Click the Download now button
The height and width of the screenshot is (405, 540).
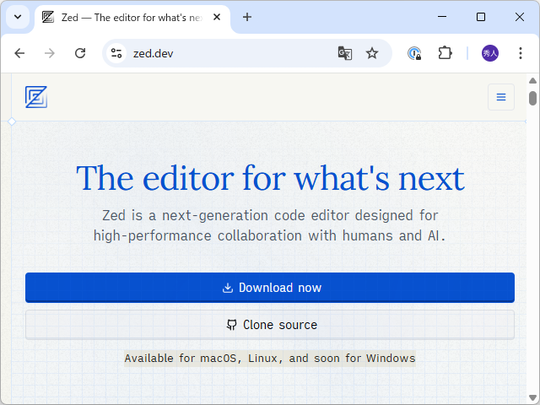pos(270,288)
